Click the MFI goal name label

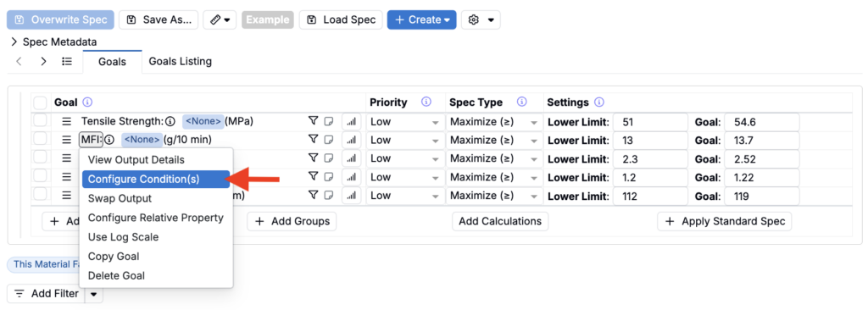[x=91, y=140]
